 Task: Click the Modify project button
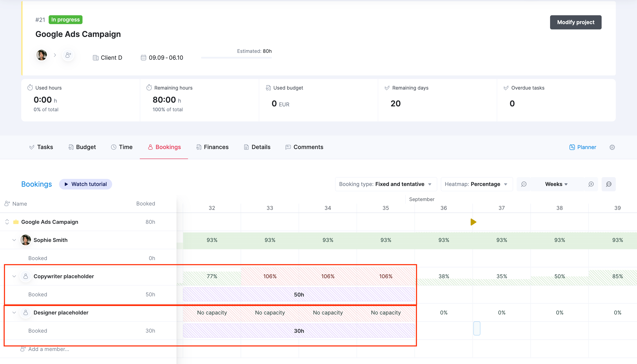(x=576, y=22)
